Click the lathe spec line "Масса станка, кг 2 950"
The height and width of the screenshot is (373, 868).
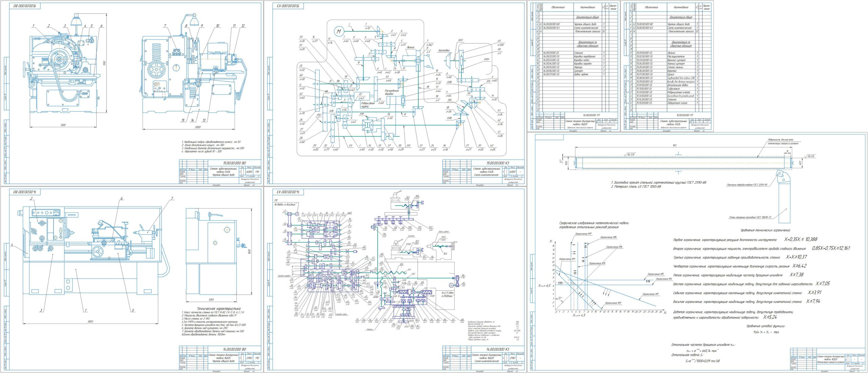pos(196,318)
